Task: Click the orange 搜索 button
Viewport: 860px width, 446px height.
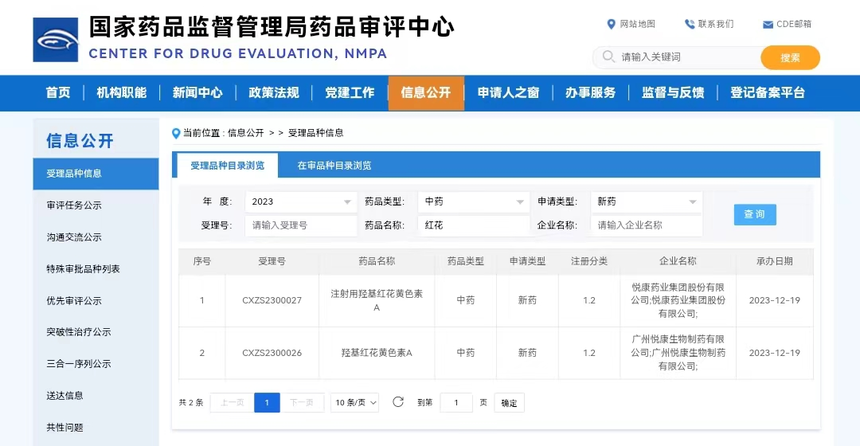Action: click(790, 58)
